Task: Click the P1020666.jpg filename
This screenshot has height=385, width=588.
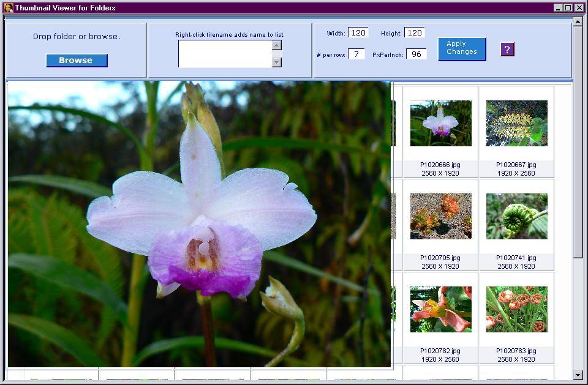Action: [x=440, y=165]
